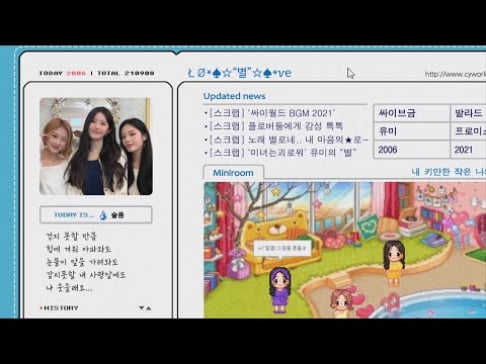Click the 발라드 table cell
The image size is (486, 364).
click(x=469, y=113)
